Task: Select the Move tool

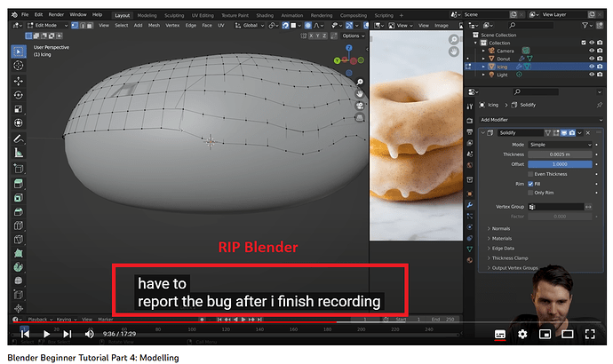Action: tap(19, 82)
